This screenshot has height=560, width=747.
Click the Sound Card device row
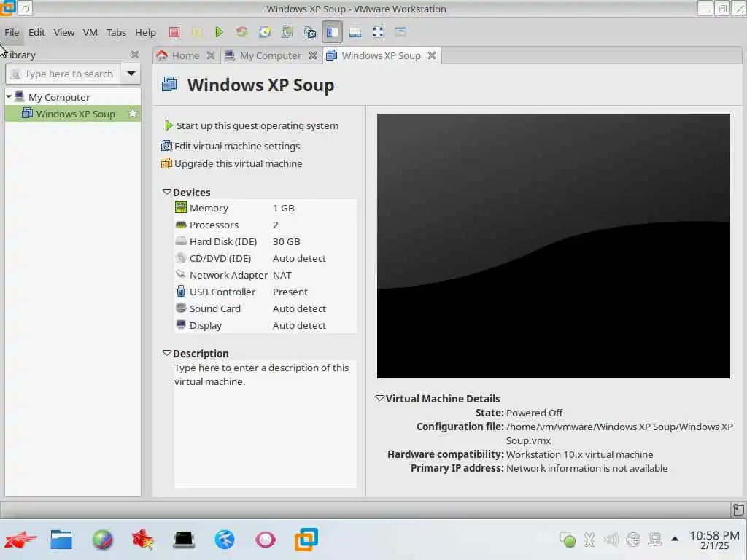click(266, 308)
